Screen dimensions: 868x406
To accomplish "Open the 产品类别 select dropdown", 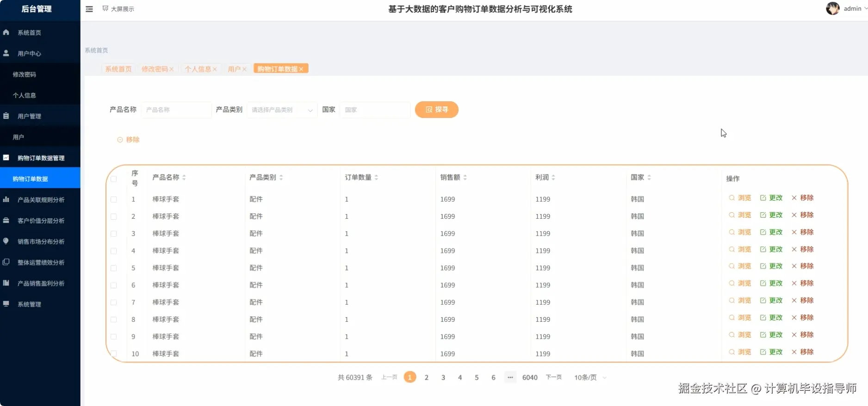I will point(282,110).
